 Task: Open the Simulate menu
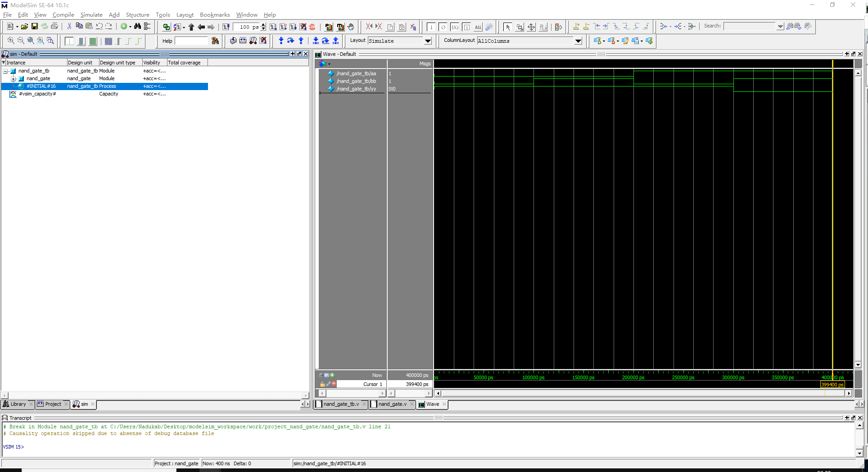coord(91,15)
